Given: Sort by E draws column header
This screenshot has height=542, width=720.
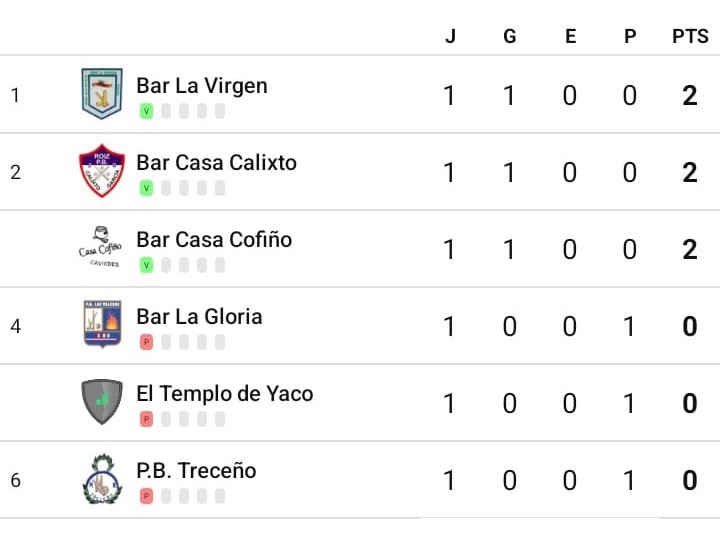Looking at the screenshot, I should 570,36.
